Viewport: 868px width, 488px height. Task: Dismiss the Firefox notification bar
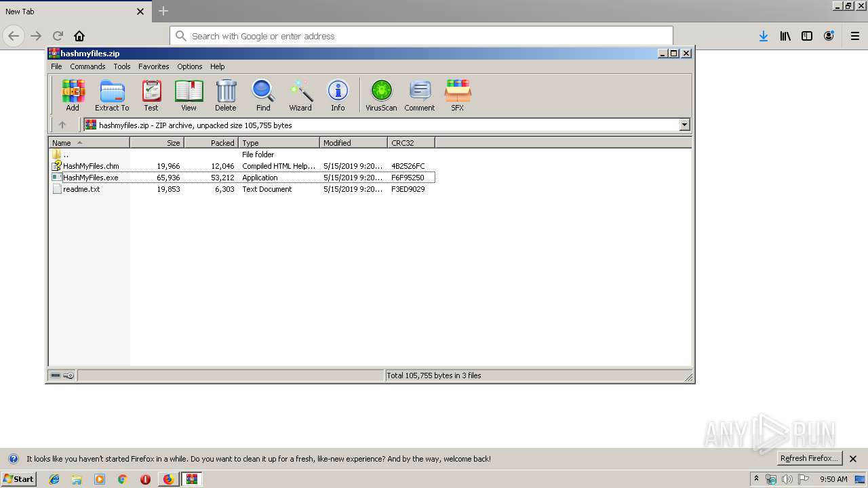pos(853,459)
